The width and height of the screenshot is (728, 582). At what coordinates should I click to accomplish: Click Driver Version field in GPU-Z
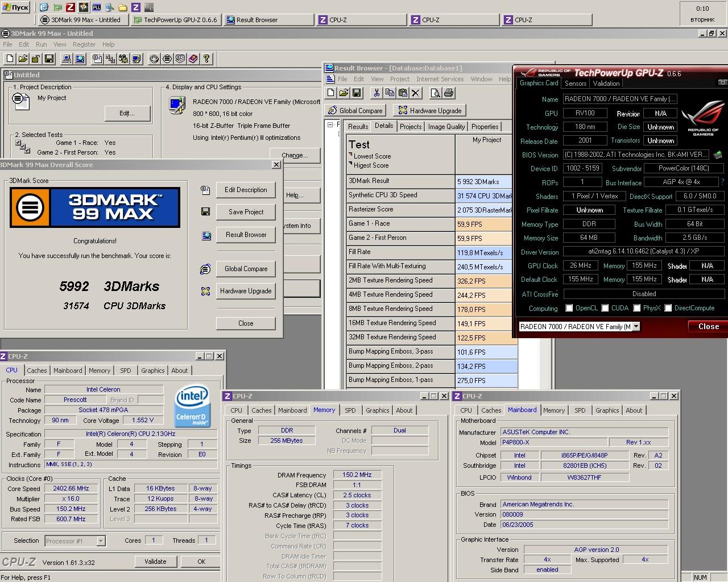644,252
